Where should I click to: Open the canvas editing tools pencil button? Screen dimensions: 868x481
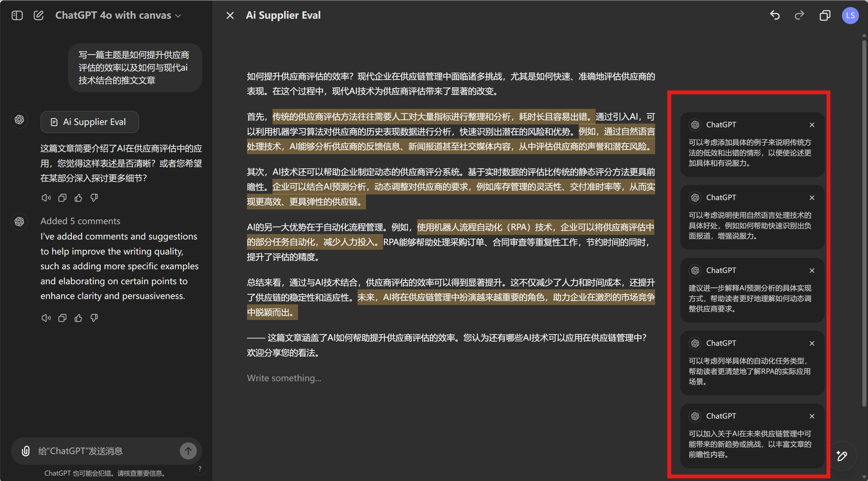[x=842, y=456]
